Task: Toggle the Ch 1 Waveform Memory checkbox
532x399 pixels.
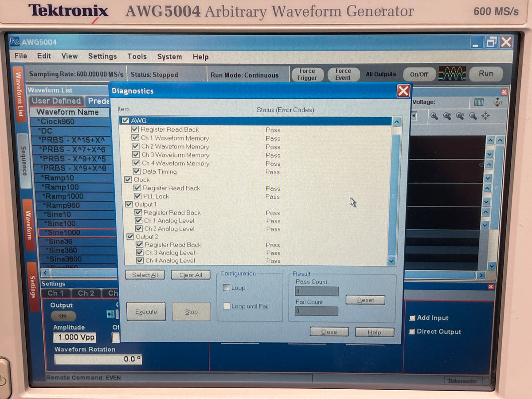Action: 135,138
